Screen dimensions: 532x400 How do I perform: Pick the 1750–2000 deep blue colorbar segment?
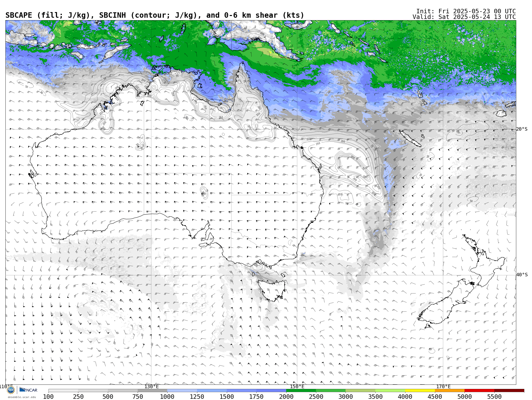[271, 391]
